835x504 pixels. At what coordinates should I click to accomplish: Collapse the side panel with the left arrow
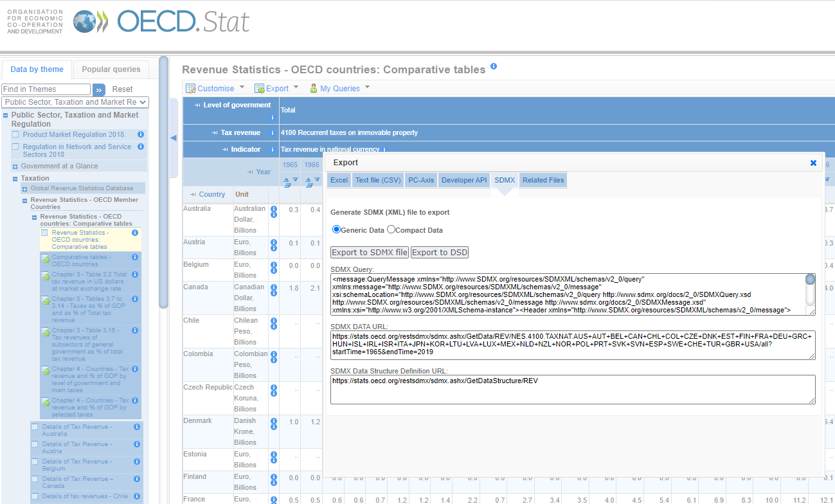(173, 138)
